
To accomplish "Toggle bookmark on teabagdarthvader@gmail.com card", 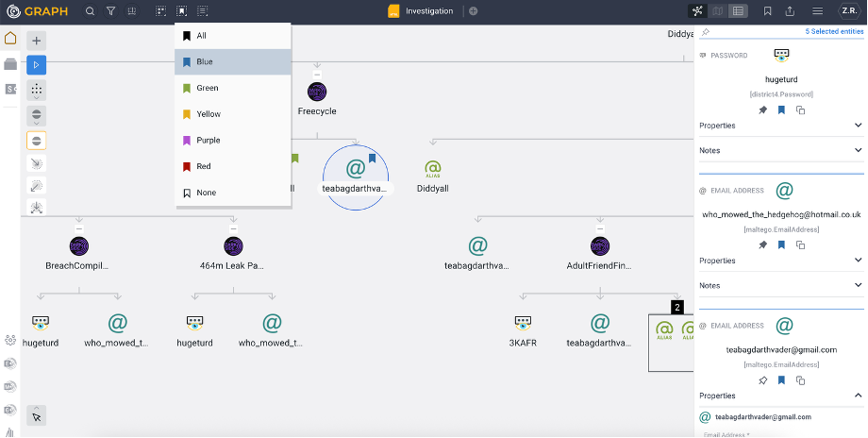I will pos(781,380).
